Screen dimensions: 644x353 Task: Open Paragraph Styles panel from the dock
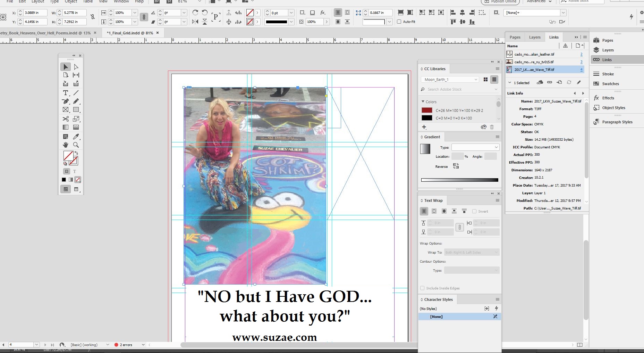click(x=617, y=122)
